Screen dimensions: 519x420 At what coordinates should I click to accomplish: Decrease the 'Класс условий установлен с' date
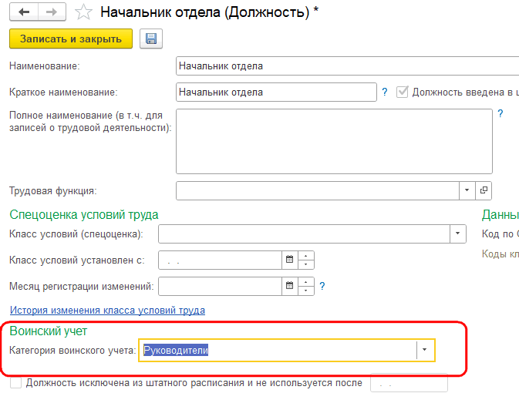[x=306, y=264]
